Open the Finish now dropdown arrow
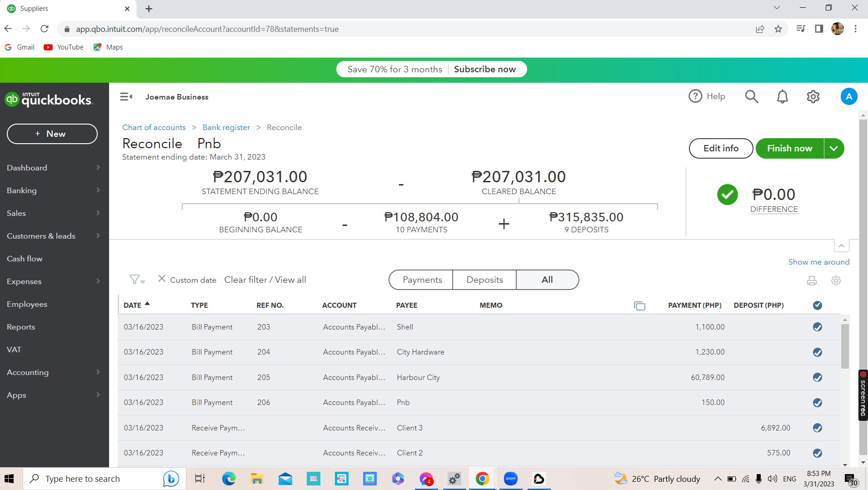Viewport: 868px width, 490px height. (x=834, y=149)
